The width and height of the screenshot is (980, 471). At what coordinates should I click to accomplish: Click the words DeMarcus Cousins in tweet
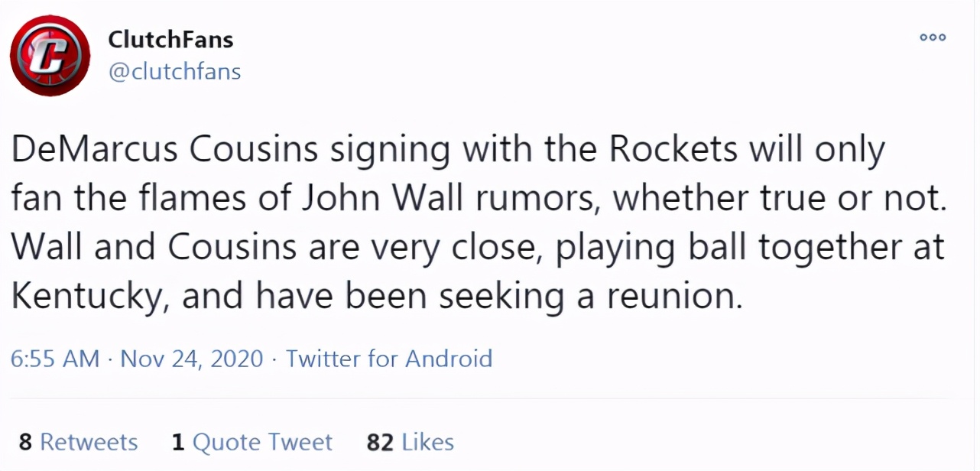tap(164, 150)
